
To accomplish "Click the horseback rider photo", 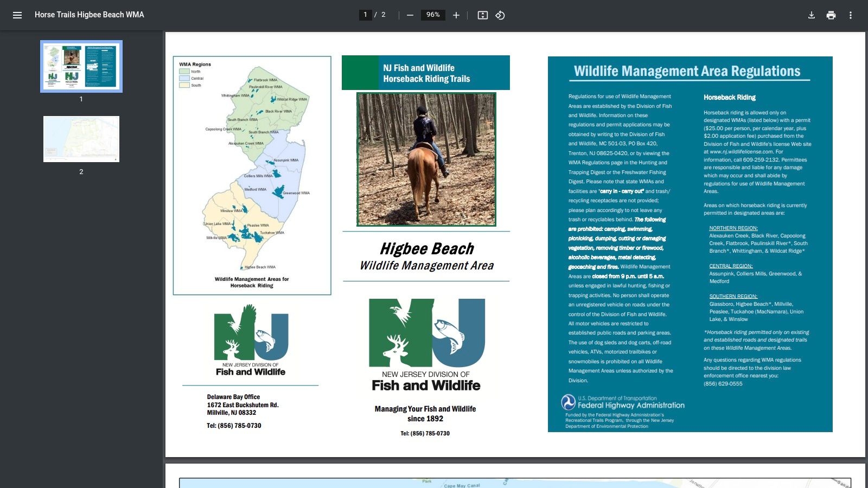I will (x=426, y=159).
